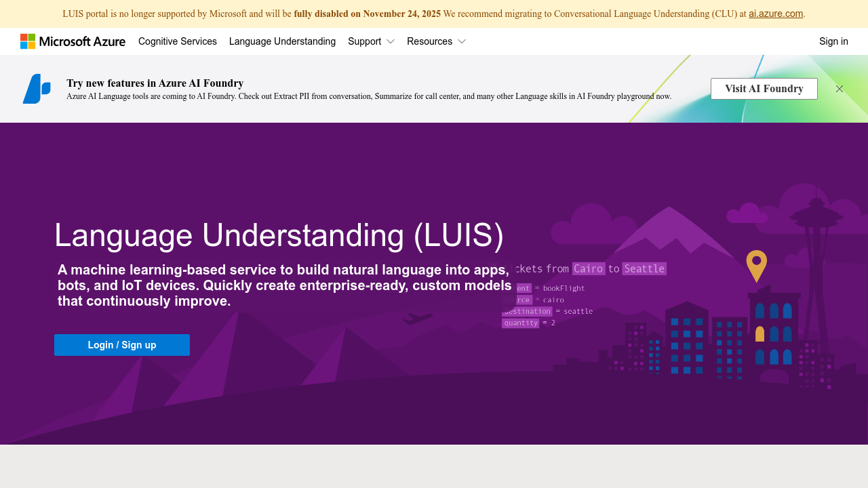The width and height of the screenshot is (868, 488).
Task: Expand the Resources dropdown
Action: coord(436,41)
